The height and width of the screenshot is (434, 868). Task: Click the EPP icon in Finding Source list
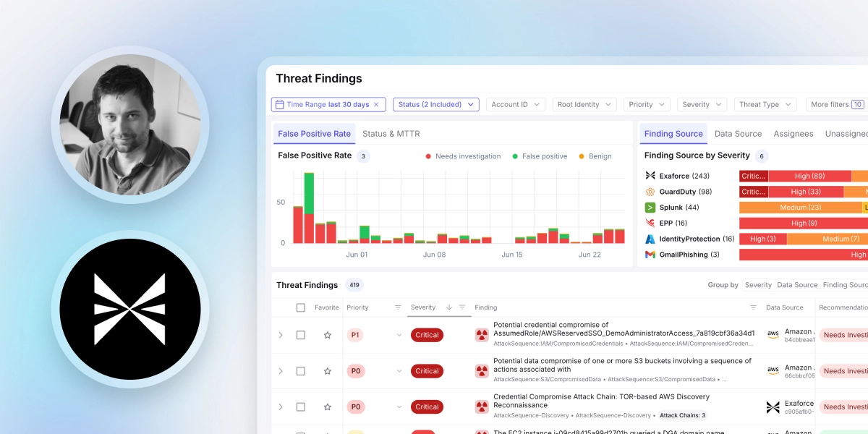click(649, 223)
